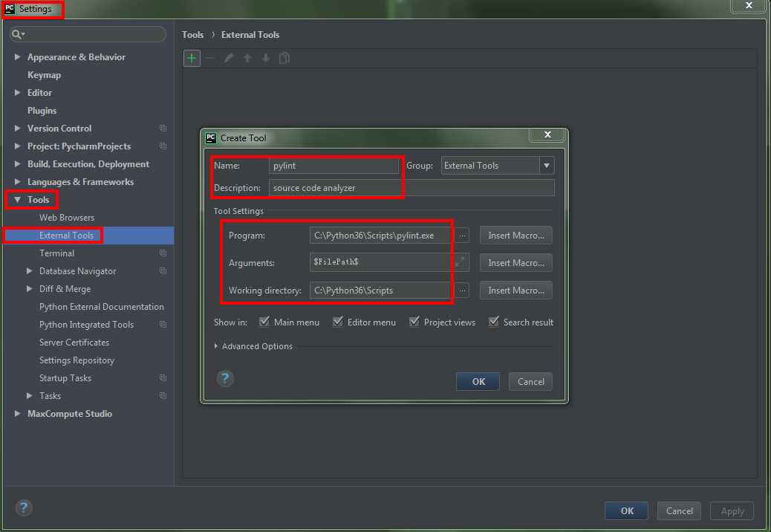Click Insert Macro for Arguments
Screen dimensions: 771x532
tap(515, 263)
